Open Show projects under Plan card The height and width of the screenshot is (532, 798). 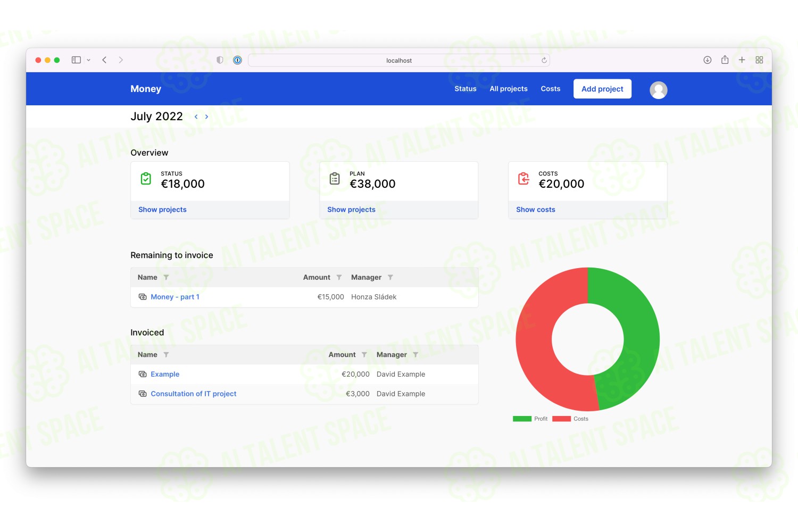pos(351,210)
